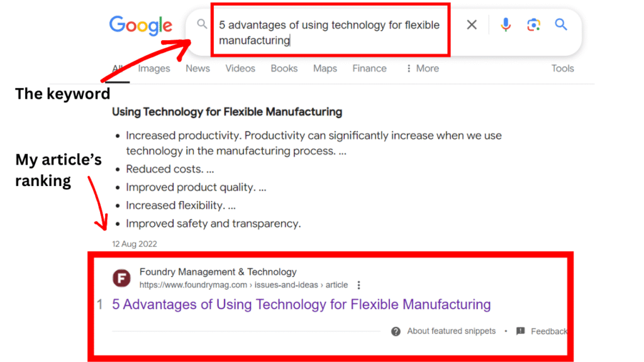Image resolution: width=644 pixels, height=362 pixels.
Task: Open the 5 Advantages article link
Action: pyautogui.click(x=301, y=305)
